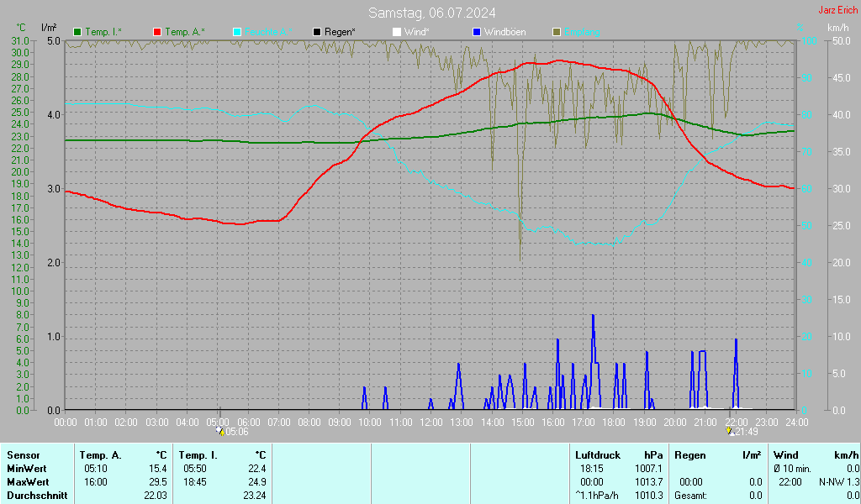Click the sunset marker icon at 21:49
Image resolution: width=861 pixels, height=504 pixels.
pyautogui.click(x=730, y=431)
